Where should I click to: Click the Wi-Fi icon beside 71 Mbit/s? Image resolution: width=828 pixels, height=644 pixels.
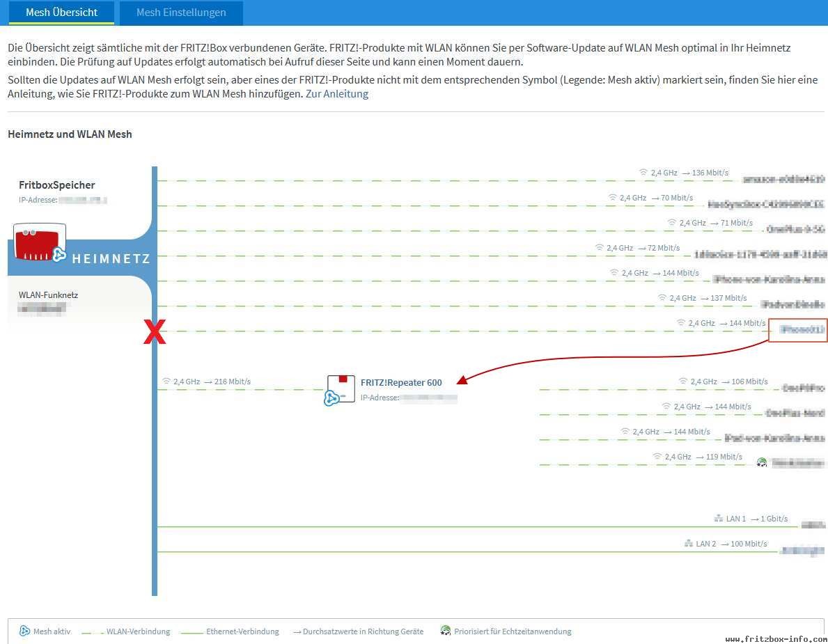click(672, 223)
